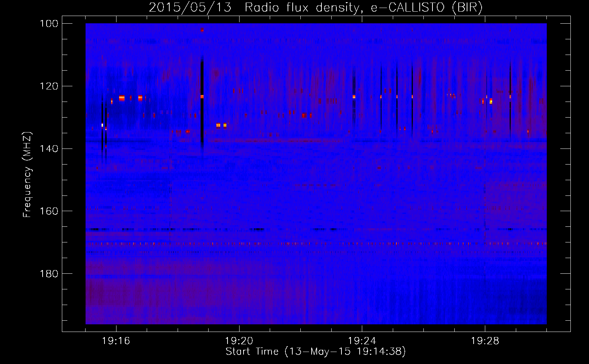Viewport: 589px width, 364px height.
Task: Click the 19:16 time tick label
Action: (x=116, y=341)
